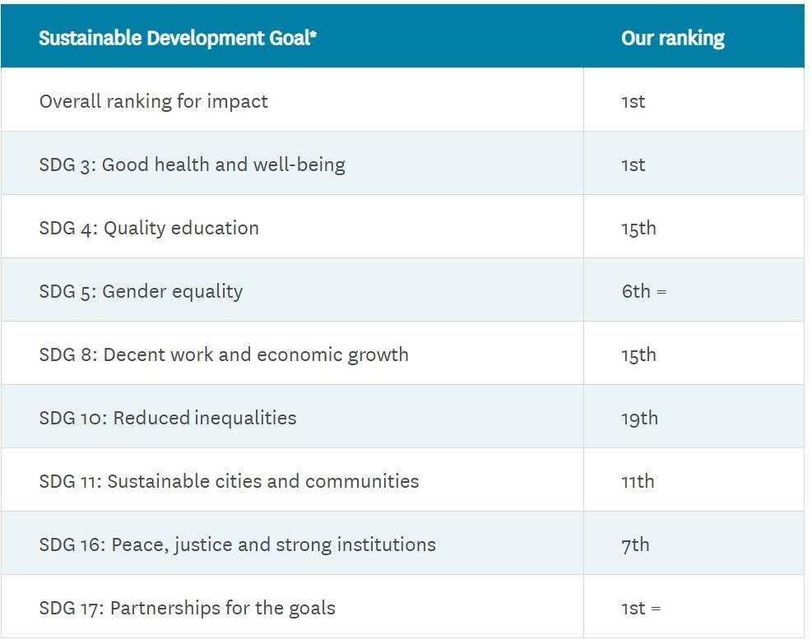Viewport: 812px width, 644px height.
Task: Select the Overall ranking for impact row label
Action: tap(154, 101)
